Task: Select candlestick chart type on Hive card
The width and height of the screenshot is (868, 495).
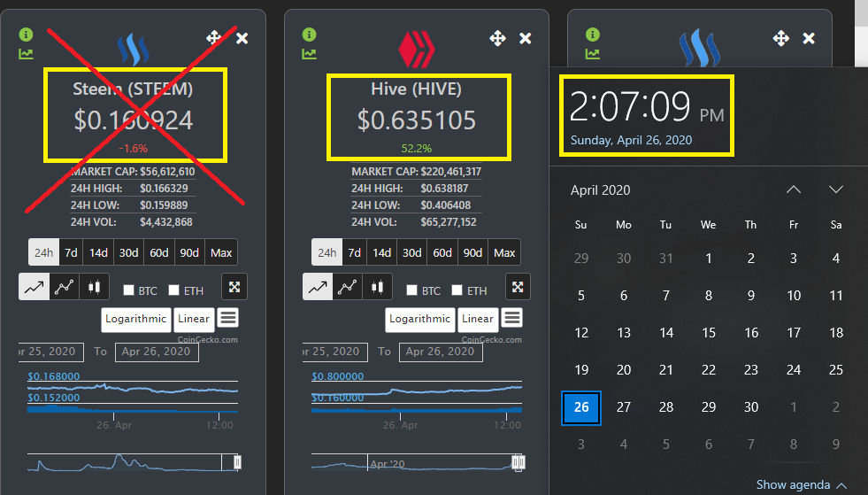Action: 378,287
